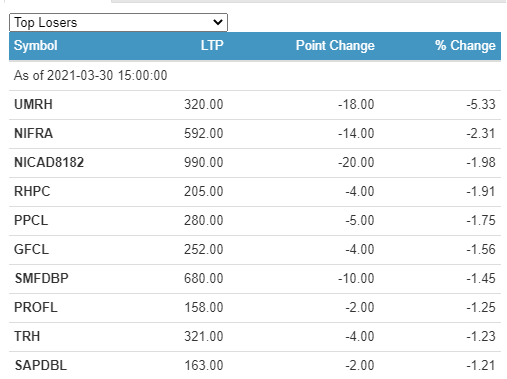Click the % Change column header

(x=465, y=45)
